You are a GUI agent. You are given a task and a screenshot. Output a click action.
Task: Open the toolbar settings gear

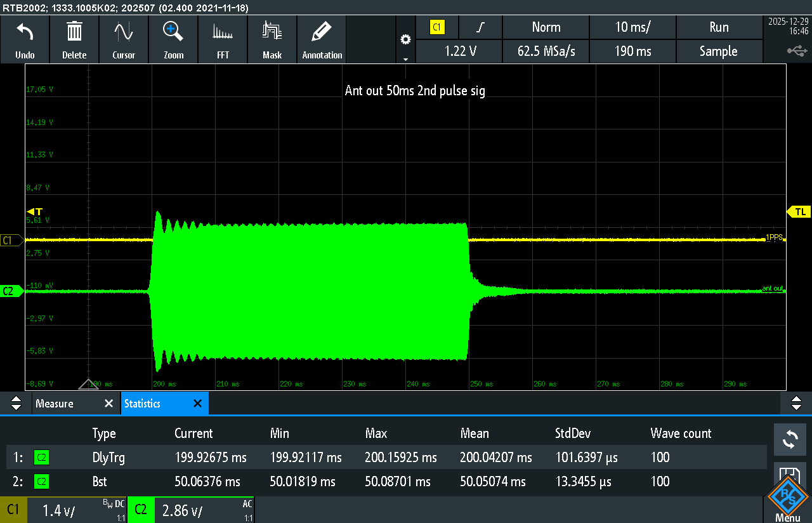405,40
